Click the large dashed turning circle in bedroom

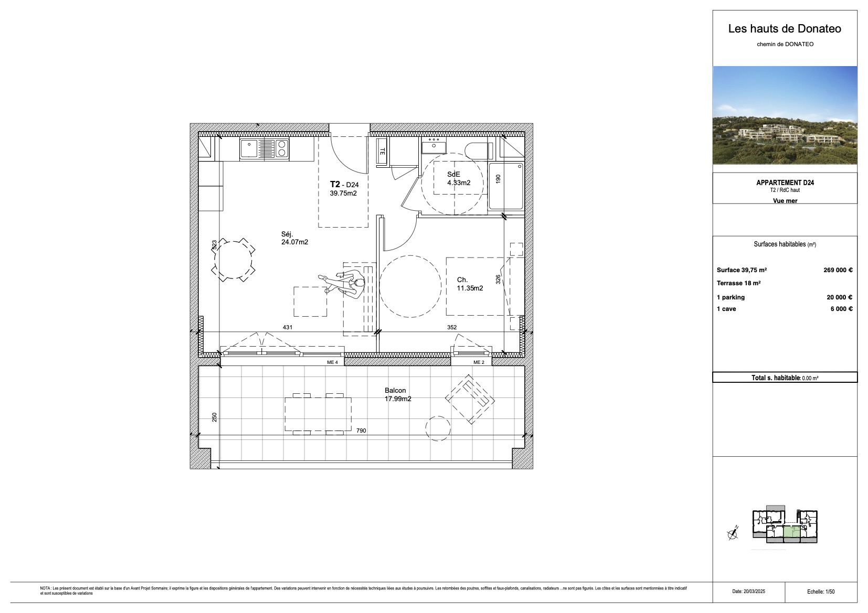[410, 286]
